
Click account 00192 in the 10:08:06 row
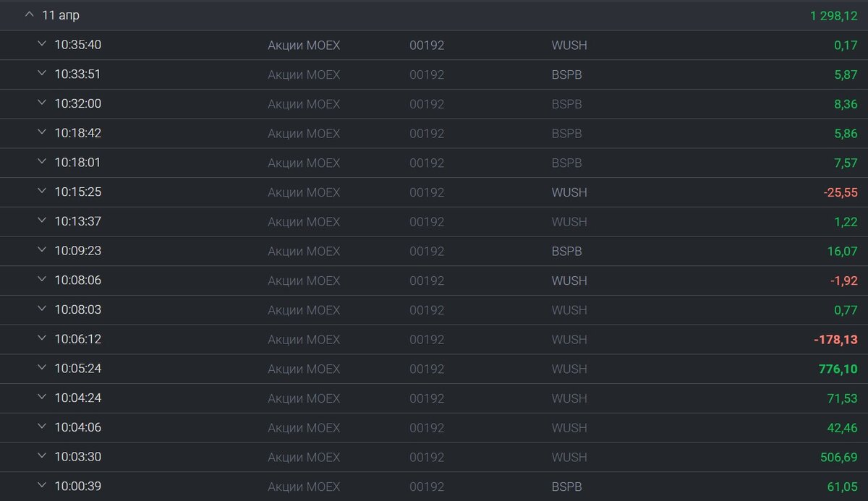[x=427, y=281]
